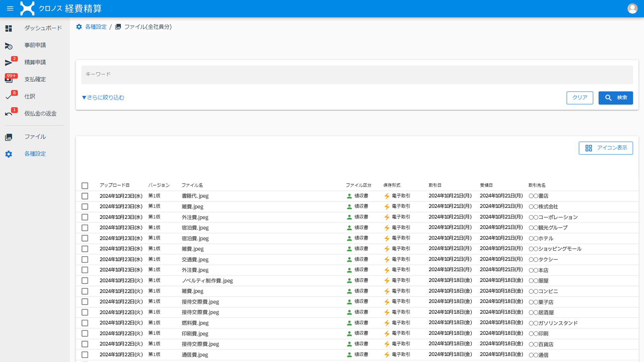
Task: Click the Dashboard grid icon
Action: click(9, 28)
